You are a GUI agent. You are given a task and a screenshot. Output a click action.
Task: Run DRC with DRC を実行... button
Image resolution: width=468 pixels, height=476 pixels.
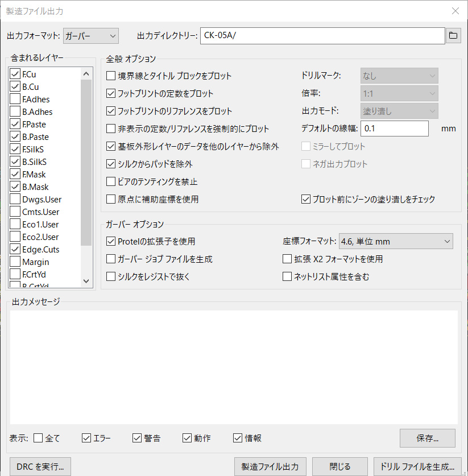[40, 466]
